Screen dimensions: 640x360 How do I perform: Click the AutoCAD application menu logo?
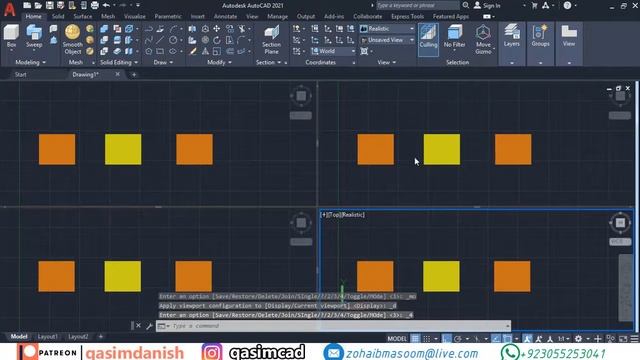coord(9,8)
